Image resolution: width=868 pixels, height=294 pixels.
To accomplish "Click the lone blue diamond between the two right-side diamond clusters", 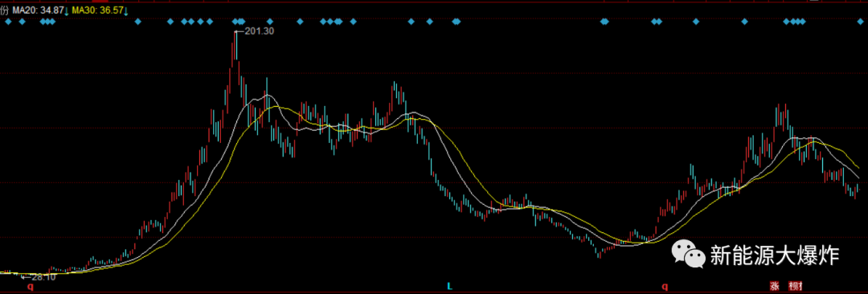I will click(x=696, y=22).
